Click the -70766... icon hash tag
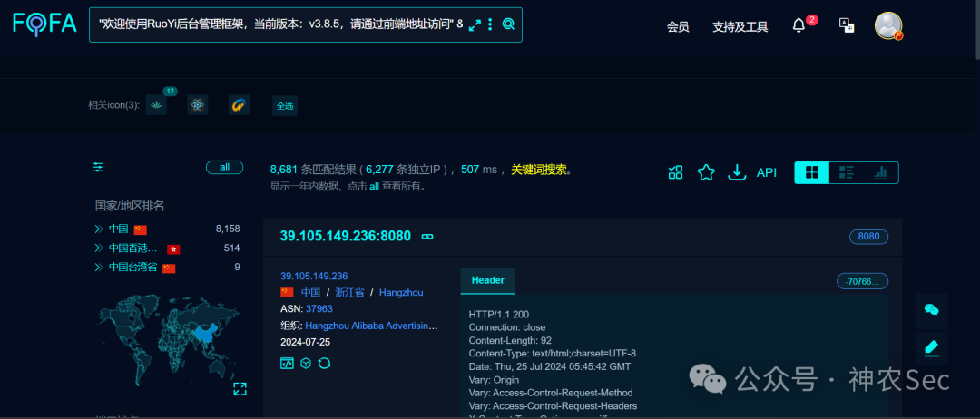 (862, 282)
